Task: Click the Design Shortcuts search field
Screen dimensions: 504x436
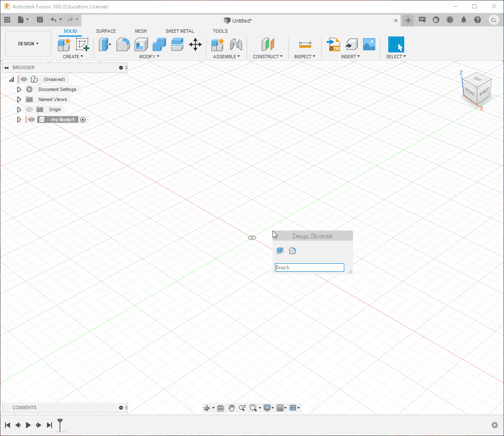Action: 309,267
